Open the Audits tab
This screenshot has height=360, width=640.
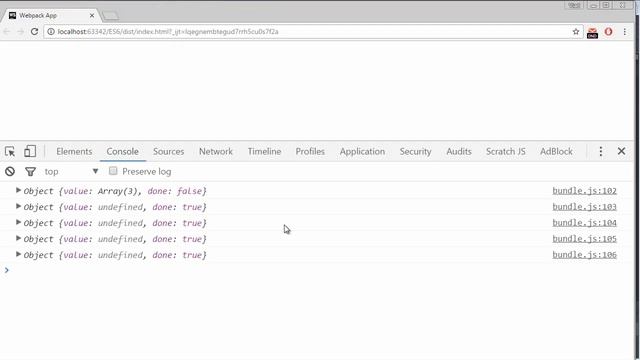pyautogui.click(x=459, y=151)
